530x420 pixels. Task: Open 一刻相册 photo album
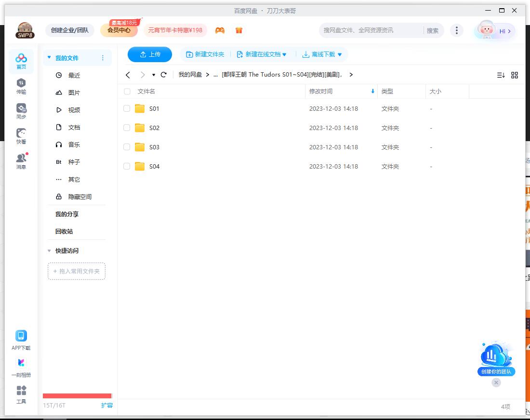click(21, 367)
